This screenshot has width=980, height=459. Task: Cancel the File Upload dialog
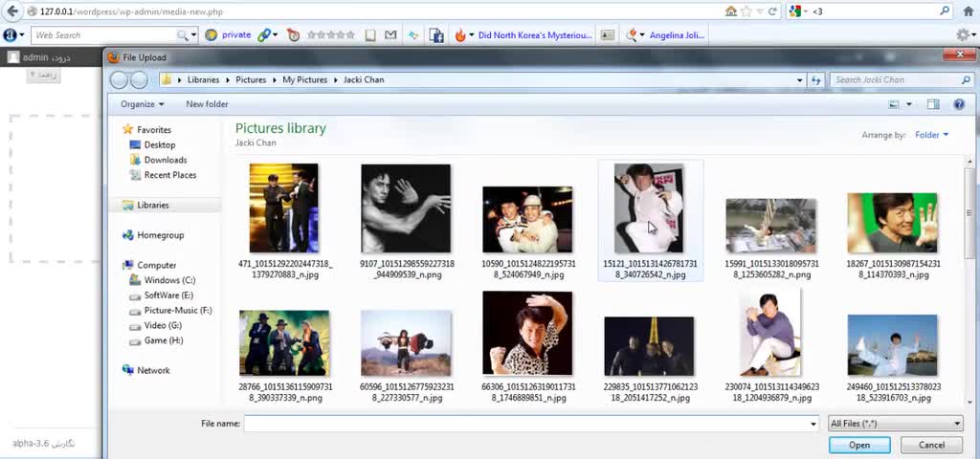[931, 446]
